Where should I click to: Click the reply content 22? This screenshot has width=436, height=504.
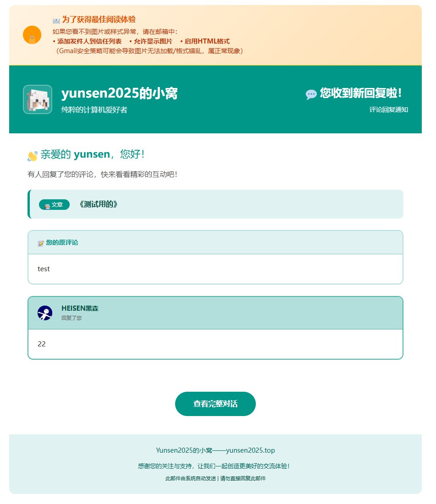41,344
